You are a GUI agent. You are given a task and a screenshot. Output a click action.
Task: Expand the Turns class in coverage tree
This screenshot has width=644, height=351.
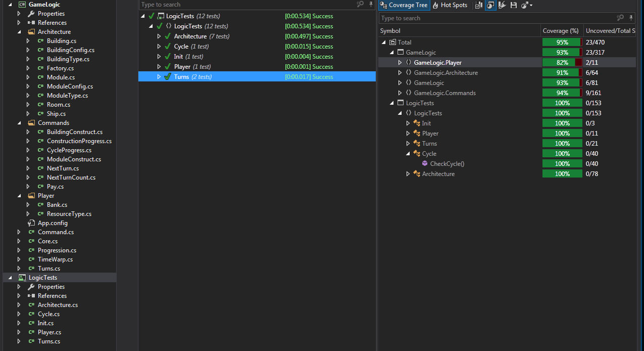[408, 144]
